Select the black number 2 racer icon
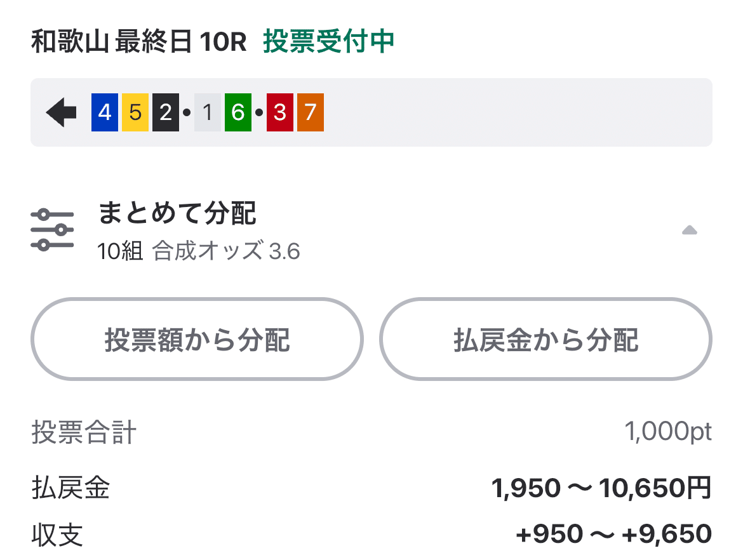This screenshot has height=560, width=743. [x=164, y=112]
